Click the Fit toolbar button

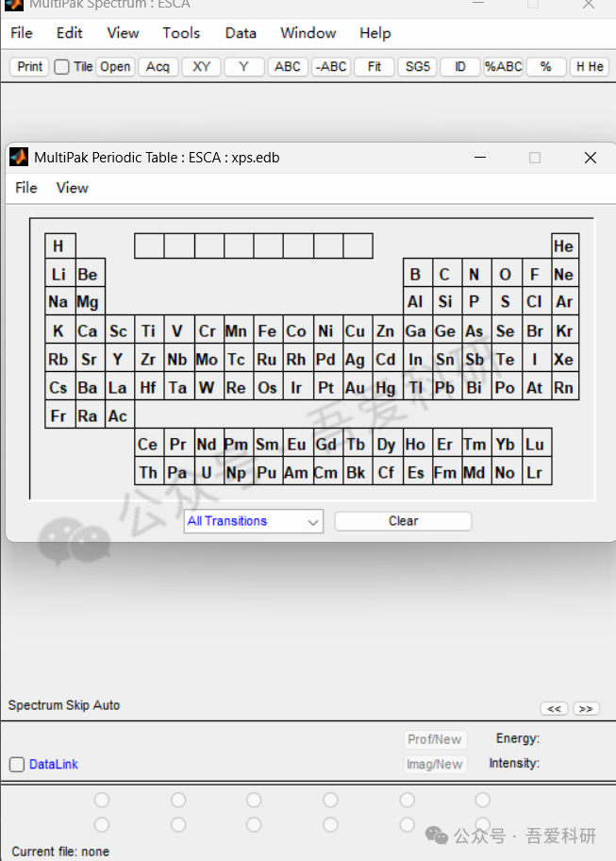coord(375,67)
